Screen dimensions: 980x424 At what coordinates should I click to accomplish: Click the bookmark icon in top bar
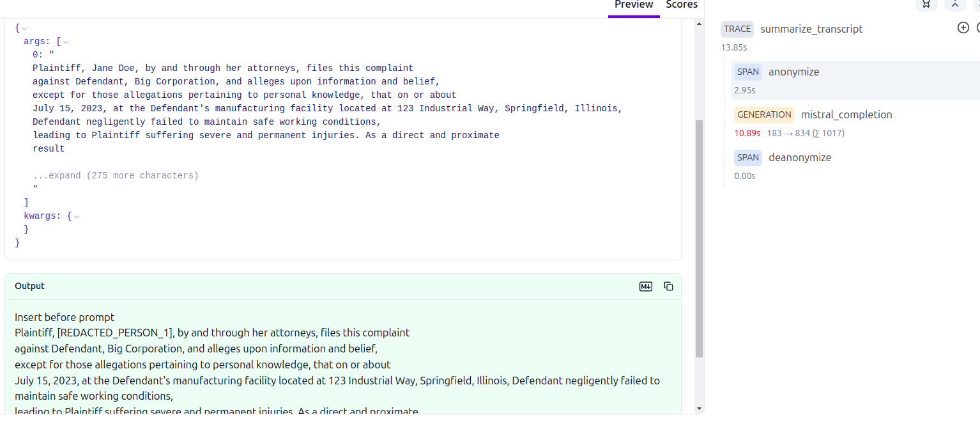[926, 4]
